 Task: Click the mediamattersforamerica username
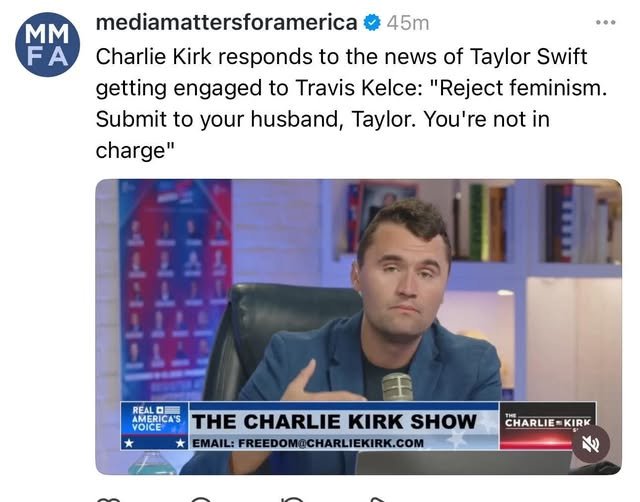(x=226, y=21)
